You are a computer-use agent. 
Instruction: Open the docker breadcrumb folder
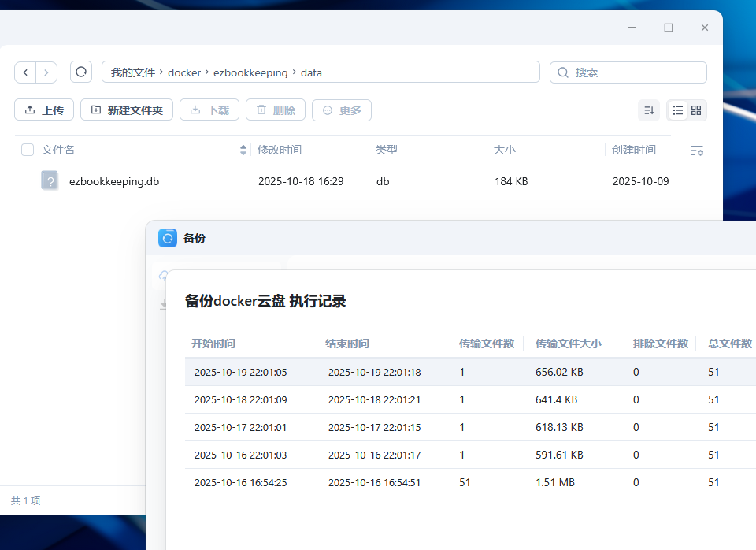184,72
